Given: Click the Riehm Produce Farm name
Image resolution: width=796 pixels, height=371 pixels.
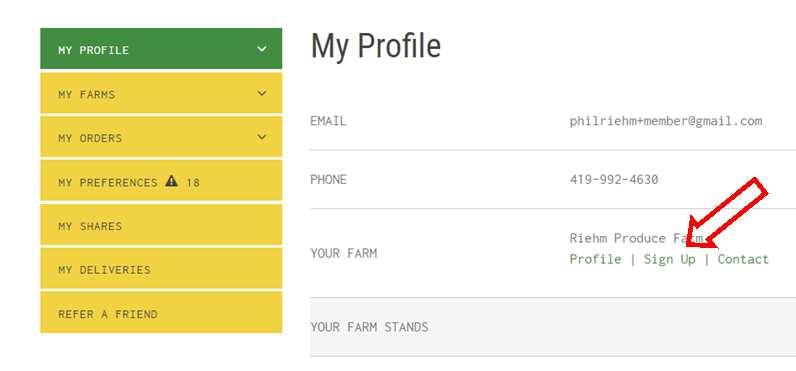Looking at the screenshot, I should (x=636, y=238).
